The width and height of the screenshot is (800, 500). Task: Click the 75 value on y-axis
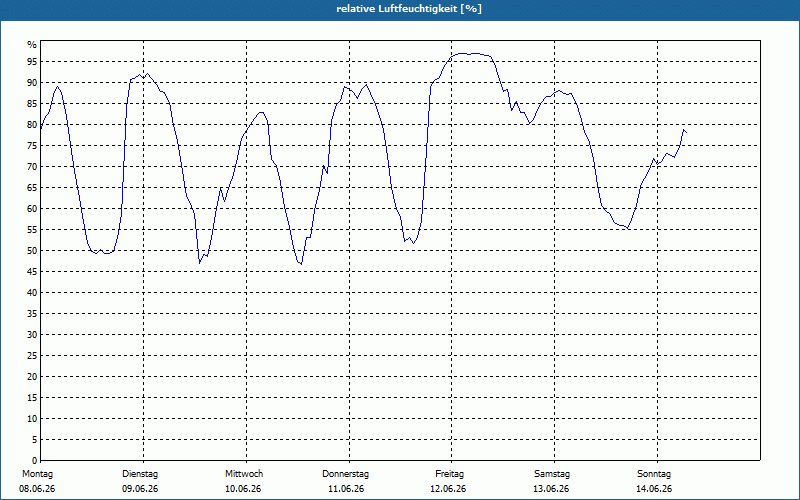coord(32,145)
